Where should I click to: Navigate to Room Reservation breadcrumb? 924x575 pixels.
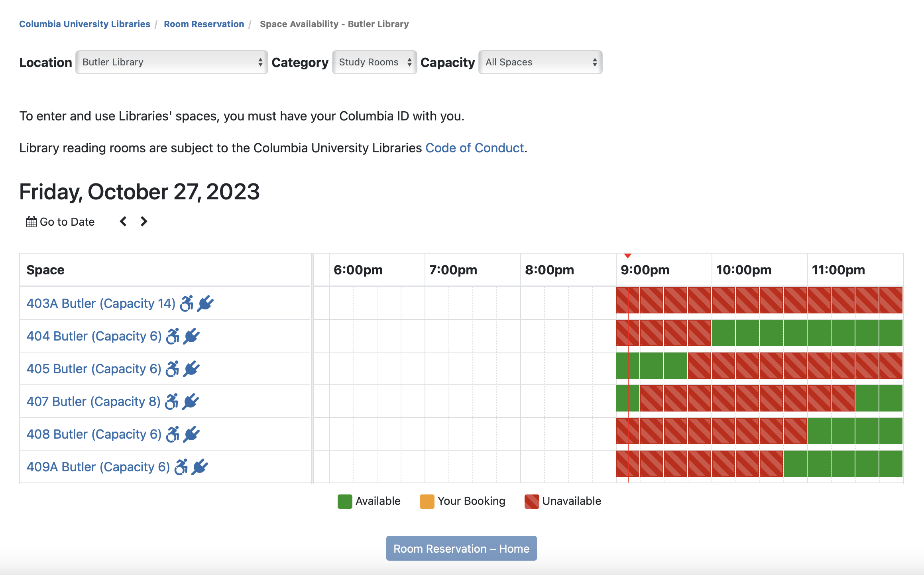[204, 24]
